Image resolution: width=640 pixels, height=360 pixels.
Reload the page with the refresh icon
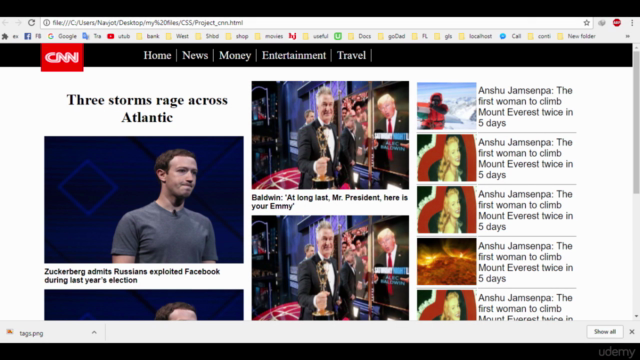pyautogui.click(x=31, y=23)
